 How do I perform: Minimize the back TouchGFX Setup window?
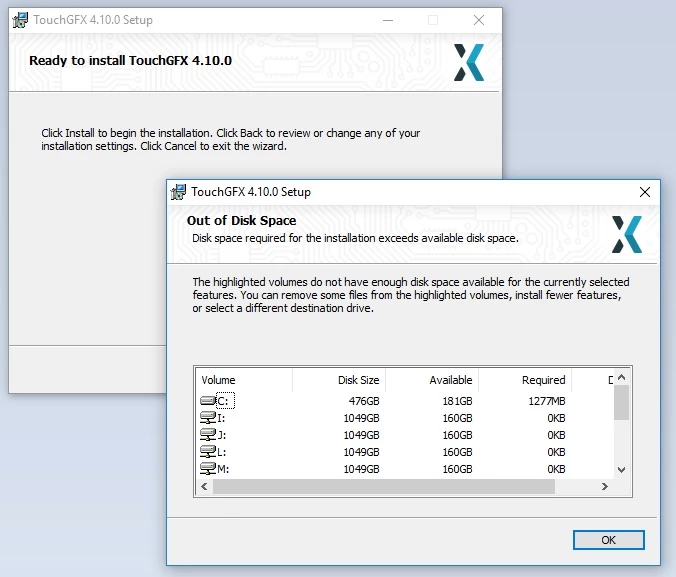click(x=388, y=20)
